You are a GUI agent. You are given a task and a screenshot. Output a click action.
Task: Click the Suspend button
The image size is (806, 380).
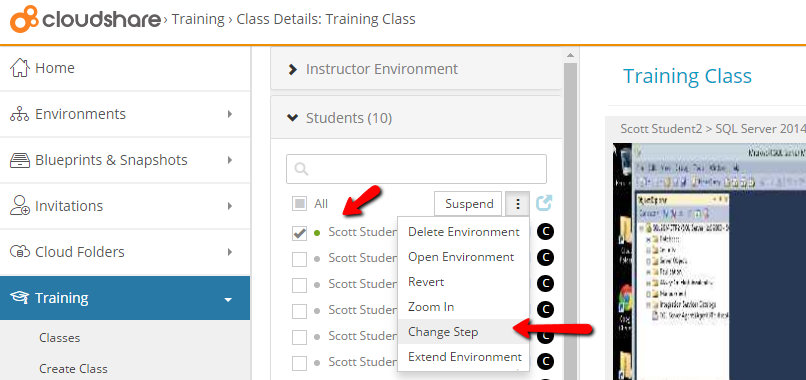[468, 204]
